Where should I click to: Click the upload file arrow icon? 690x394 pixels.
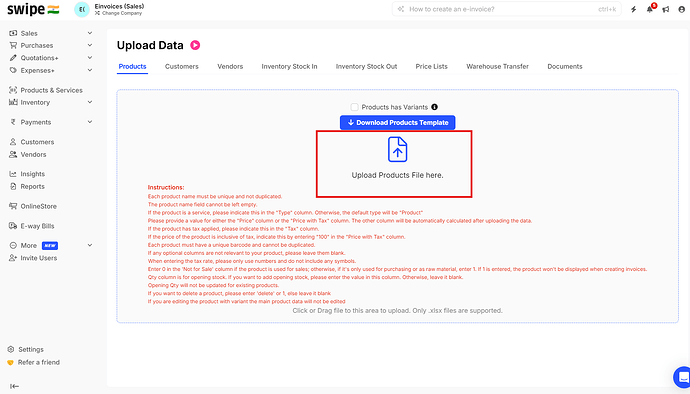pyautogui.click(x=397, y=149)
